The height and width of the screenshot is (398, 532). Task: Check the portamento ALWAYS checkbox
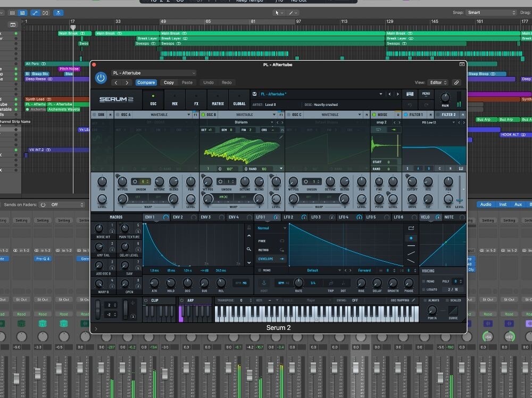click(x=425, y=300)
